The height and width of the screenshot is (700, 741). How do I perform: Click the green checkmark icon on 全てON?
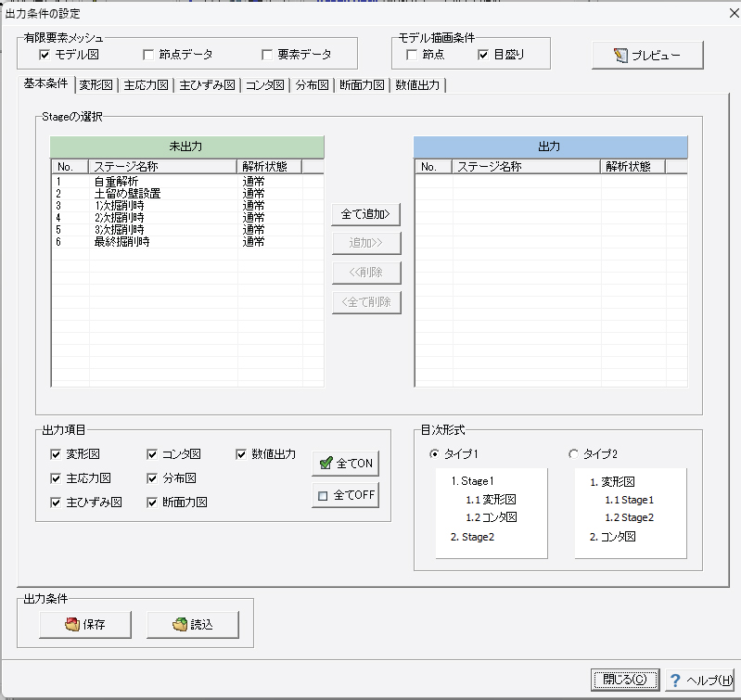point(326,463)
